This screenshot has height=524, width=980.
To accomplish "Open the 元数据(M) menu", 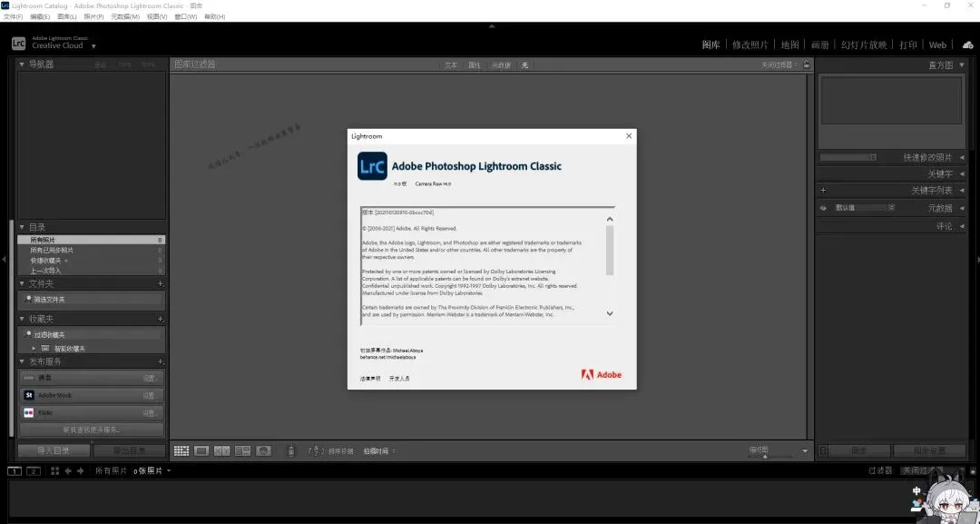I will pyautogui.click(x=125, y=17).
